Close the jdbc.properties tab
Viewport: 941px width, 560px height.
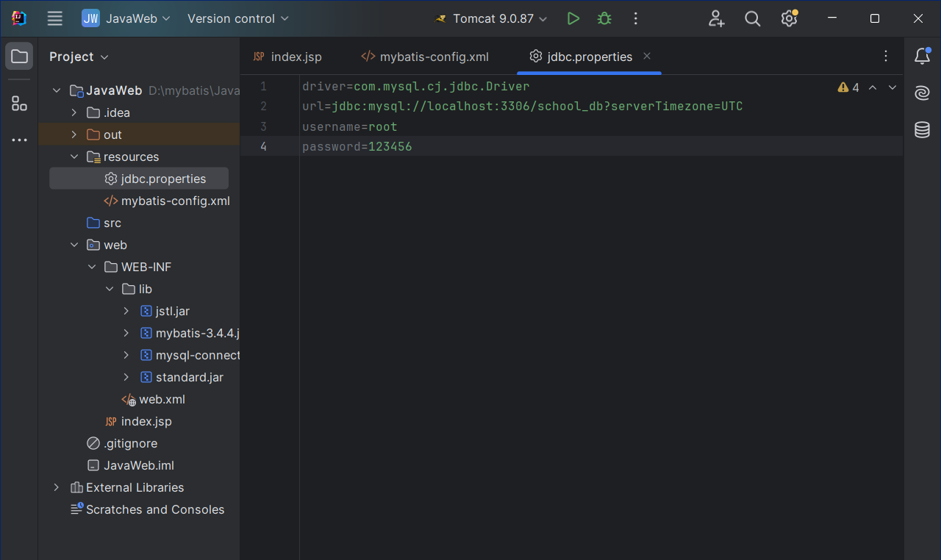(x=647, y=56)
